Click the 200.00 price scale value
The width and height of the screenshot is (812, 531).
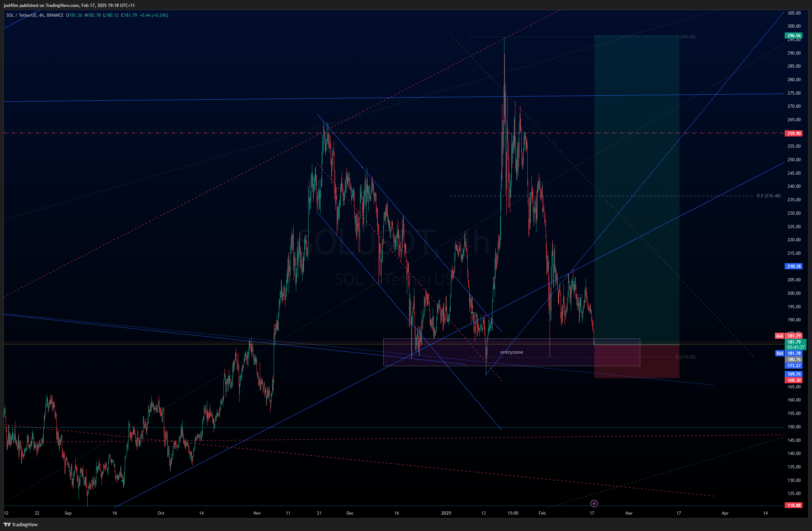click(x=794, y=293)
